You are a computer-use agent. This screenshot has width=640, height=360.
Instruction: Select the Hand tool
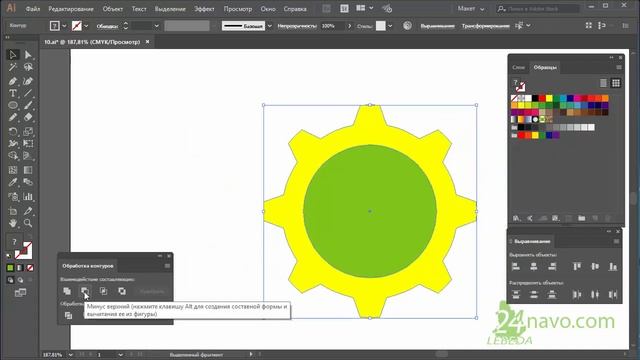(x=13, y=223)
